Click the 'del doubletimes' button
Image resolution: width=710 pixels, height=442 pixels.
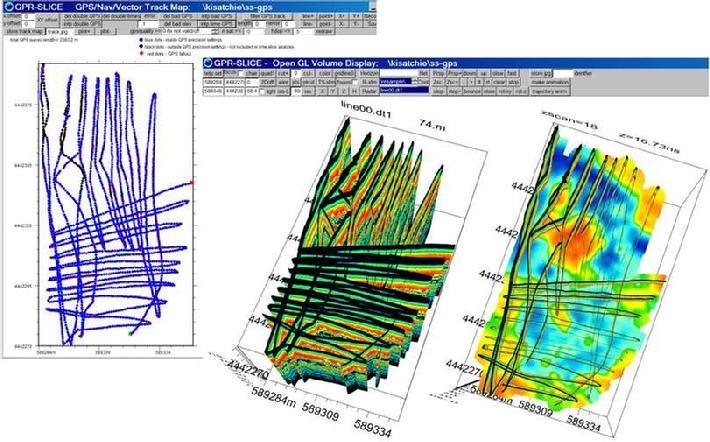click(121, 16)
